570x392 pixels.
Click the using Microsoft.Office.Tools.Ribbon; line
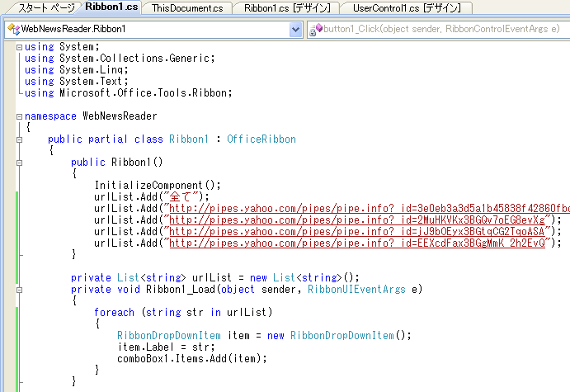click(129, 93)
